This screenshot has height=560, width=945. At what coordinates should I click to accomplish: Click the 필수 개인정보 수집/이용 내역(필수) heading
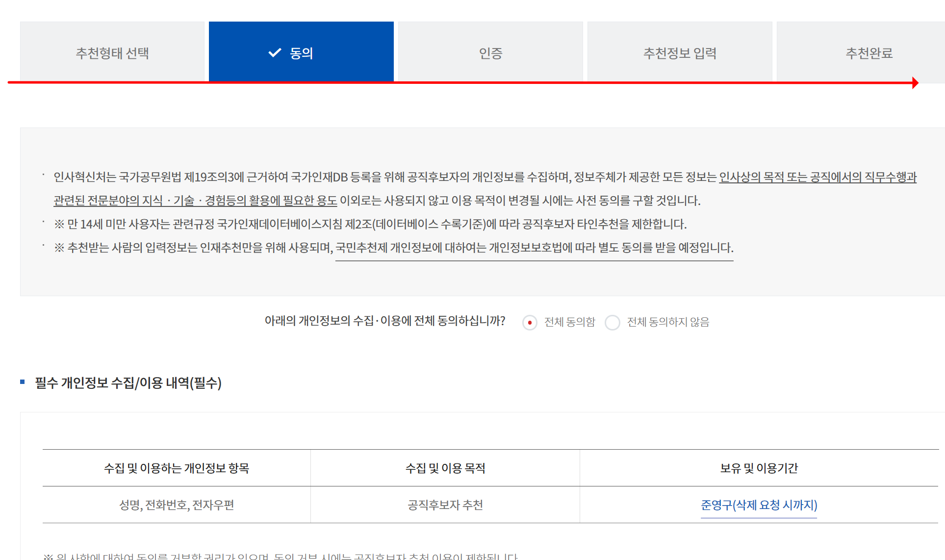(128, 383)
